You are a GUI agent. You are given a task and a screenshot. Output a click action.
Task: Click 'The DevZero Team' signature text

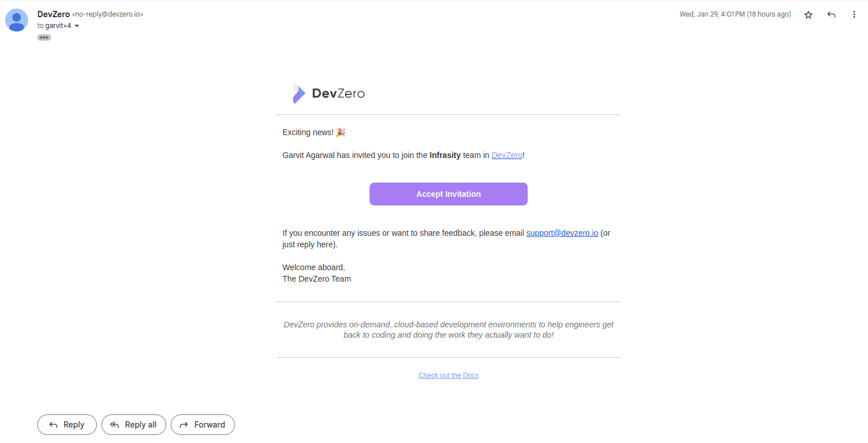[317, 279]
